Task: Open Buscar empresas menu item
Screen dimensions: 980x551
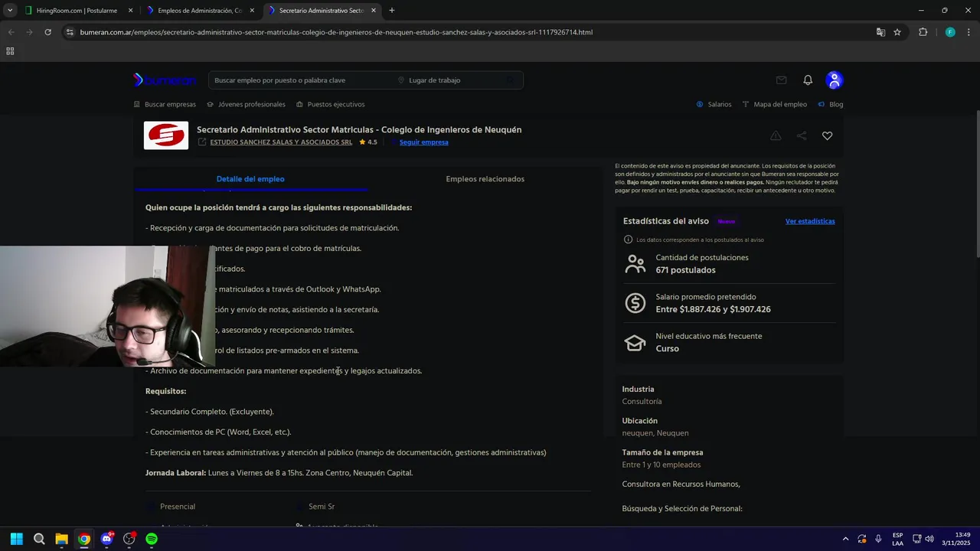Action: pyautogui.click(x=165, y=104)
